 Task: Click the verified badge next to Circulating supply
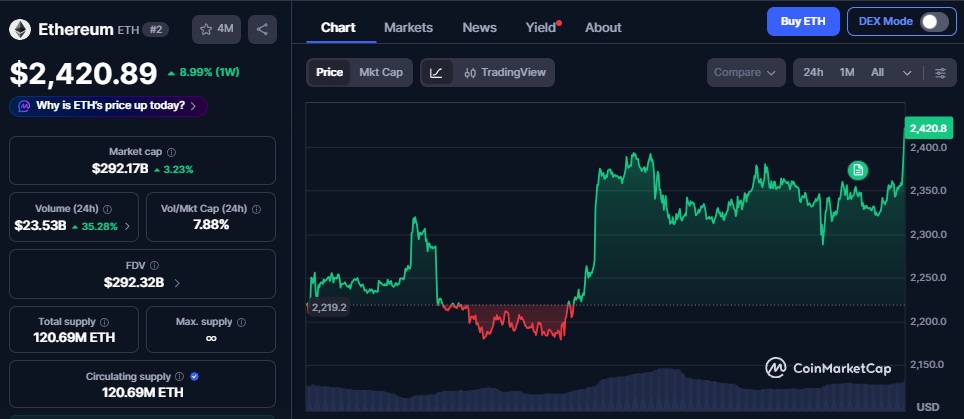click(x=194, y=376)
